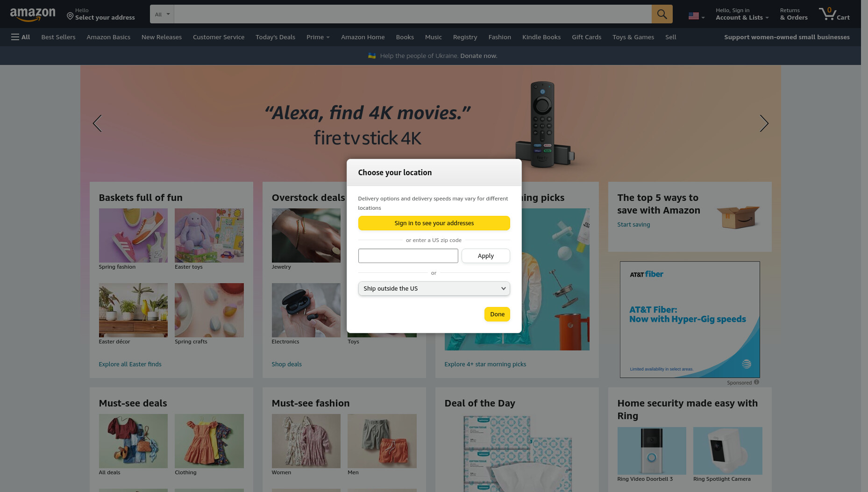Go to previous carousel slide arrow
868x492 pixels.
click(x=97, y=123)
